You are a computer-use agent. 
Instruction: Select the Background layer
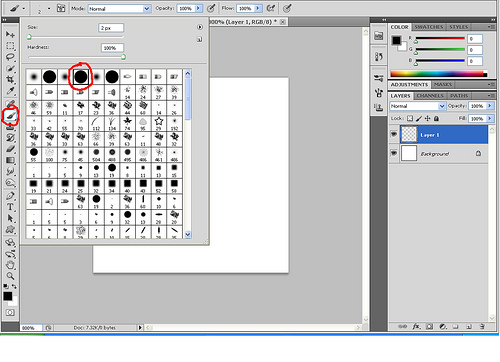point(444,153)
